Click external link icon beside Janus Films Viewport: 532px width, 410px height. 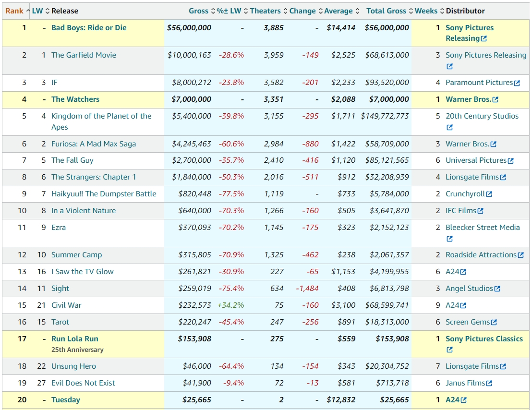pyautogui.click(x=489, y=384)
